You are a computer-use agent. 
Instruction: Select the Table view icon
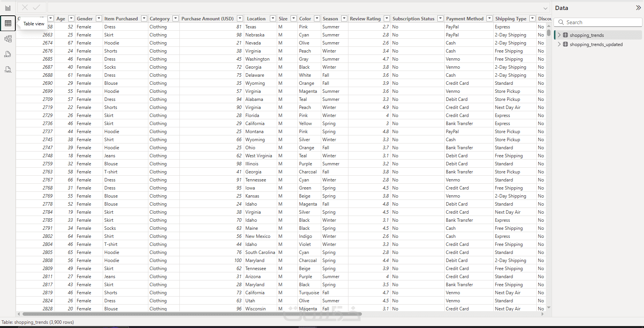(x=8, y=23)
